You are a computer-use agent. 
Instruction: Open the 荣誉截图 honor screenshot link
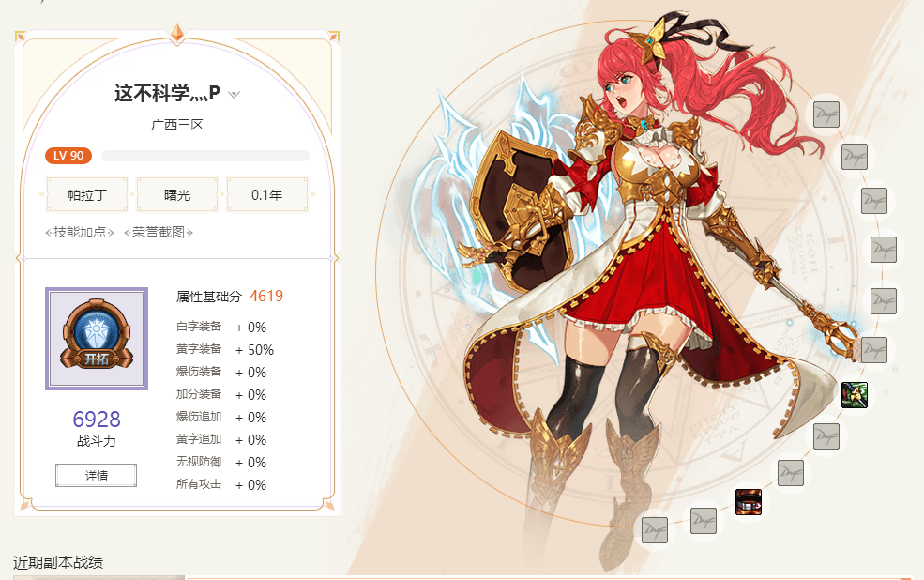pyautogui.click(x=159, y=232)
